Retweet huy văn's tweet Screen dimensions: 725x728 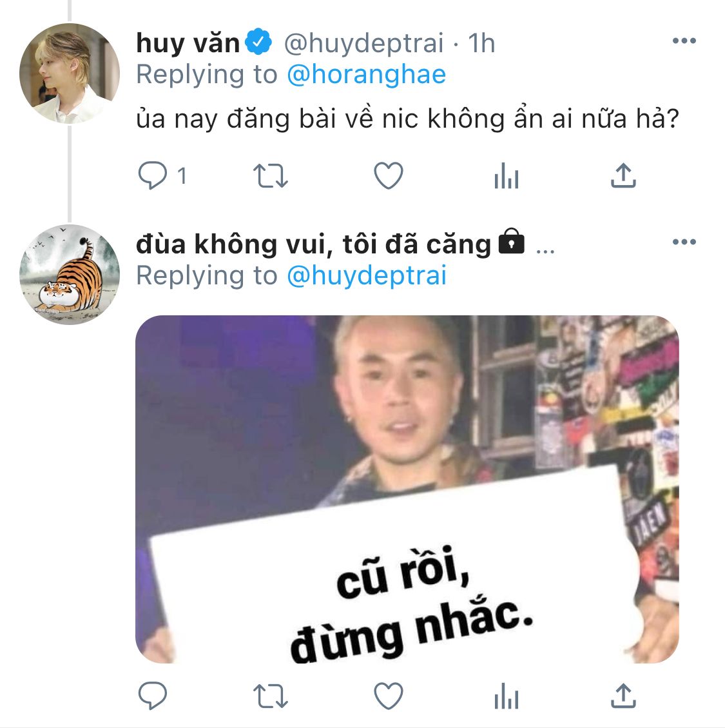[x=271, y=176]
